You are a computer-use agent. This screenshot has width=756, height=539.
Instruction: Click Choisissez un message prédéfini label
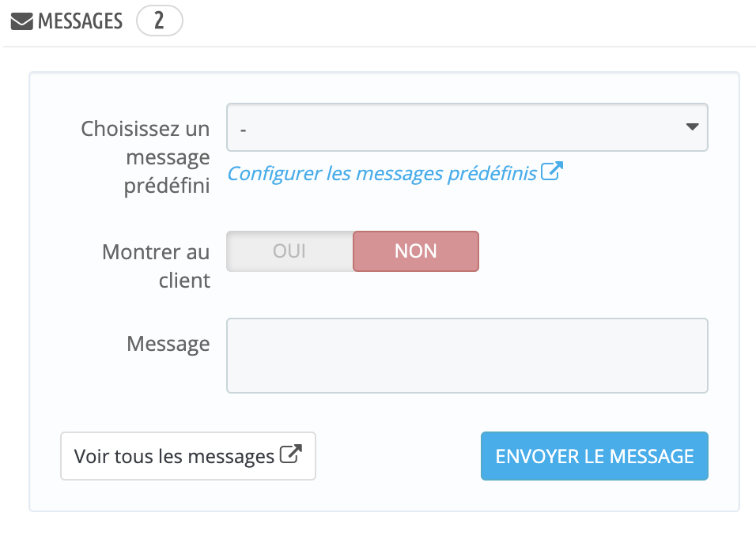(146, 157)
